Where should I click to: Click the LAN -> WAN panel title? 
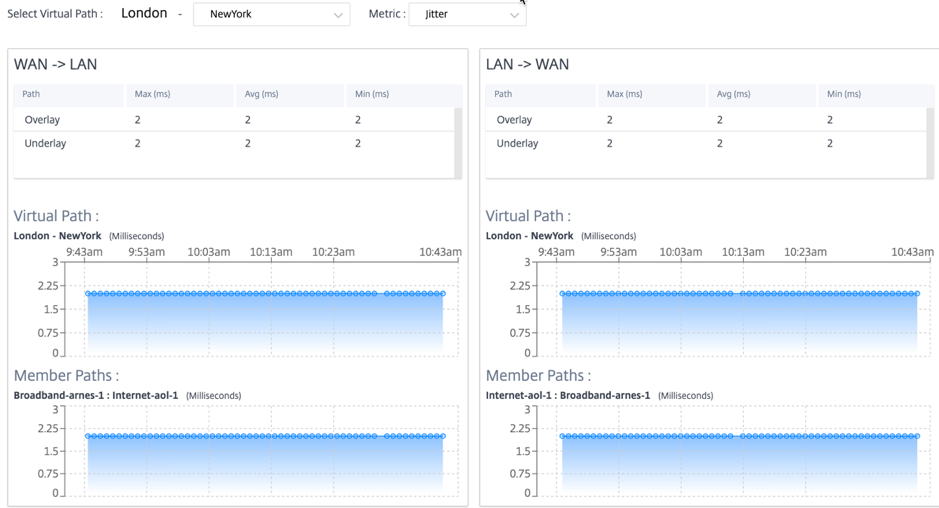point(527,64)
